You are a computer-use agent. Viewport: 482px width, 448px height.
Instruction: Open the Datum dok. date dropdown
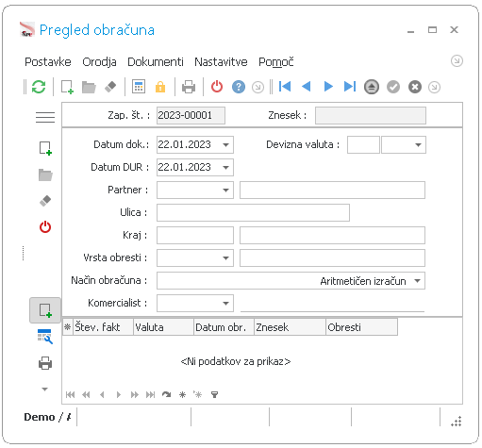pos(225,145)
